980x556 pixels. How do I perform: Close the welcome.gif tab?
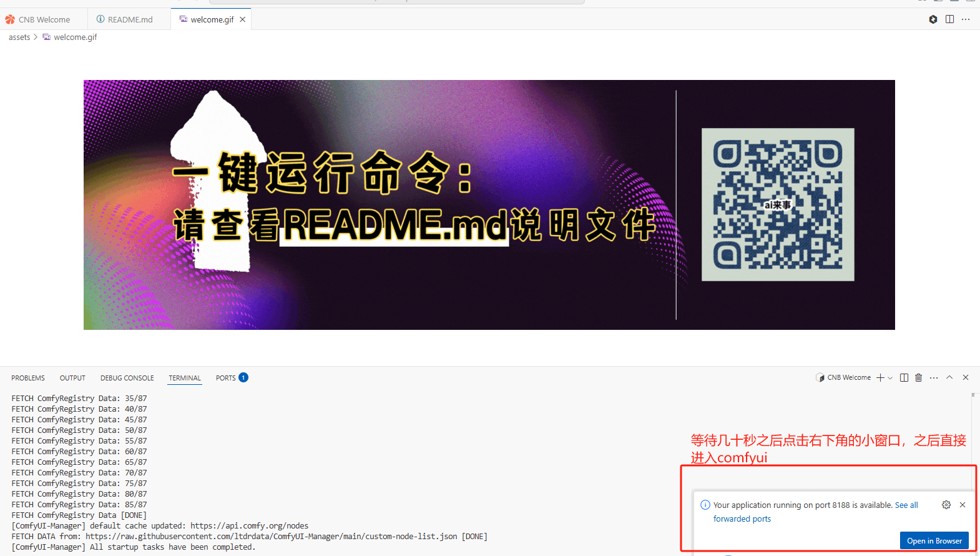(x=243, y=19)
